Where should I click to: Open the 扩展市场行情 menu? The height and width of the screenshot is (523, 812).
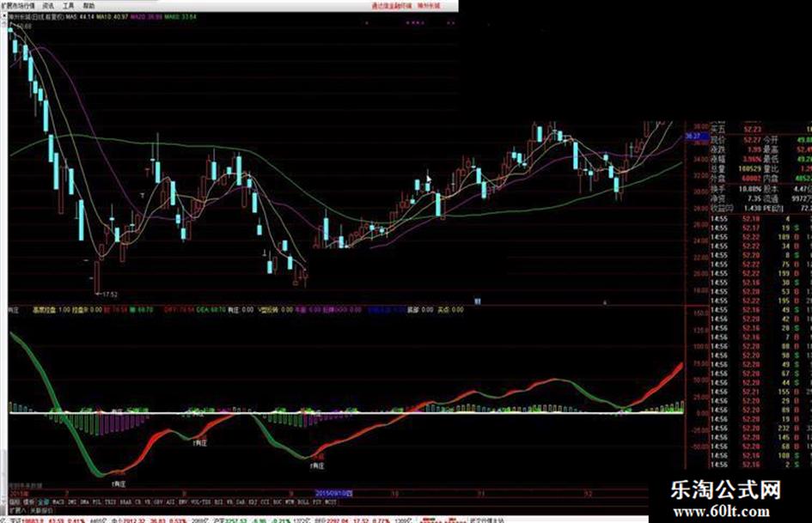click(x=18, y=6)
